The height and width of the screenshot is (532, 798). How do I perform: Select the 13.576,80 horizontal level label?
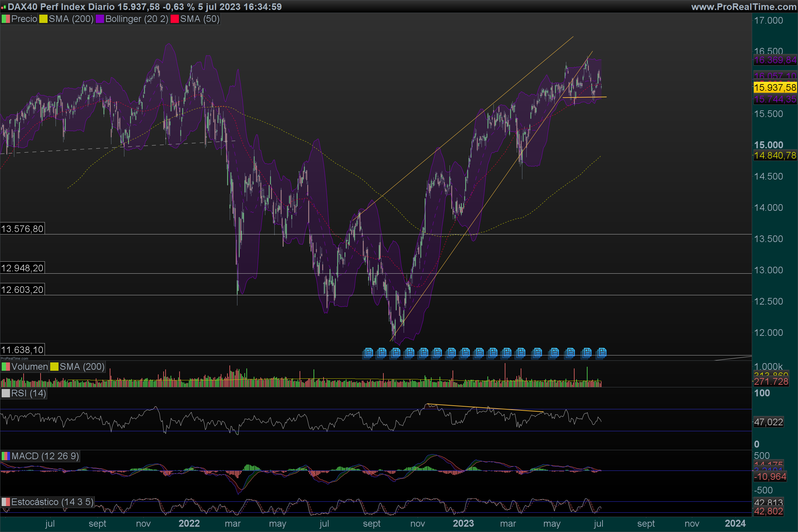click(x=22, y=229)
